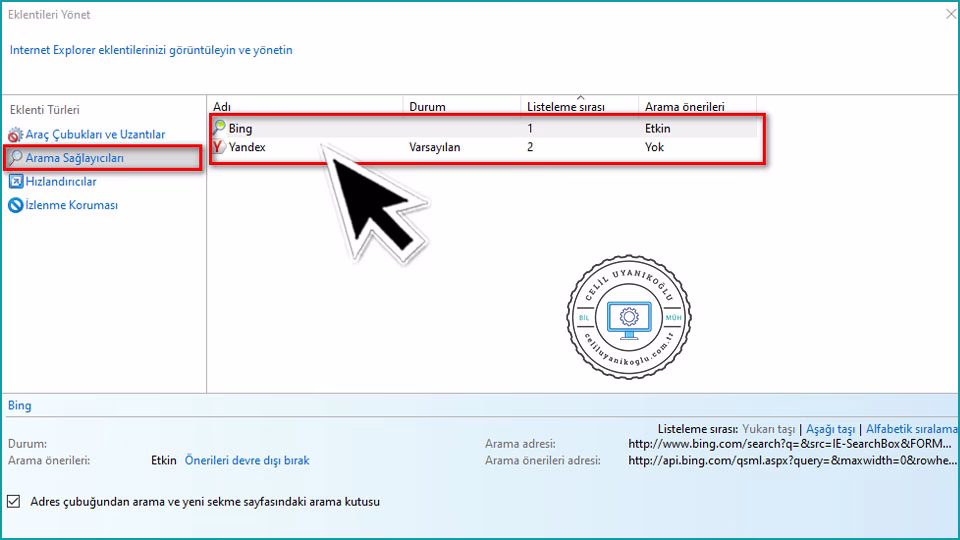Viewport: 960px width, 540px height.
Task: Click the Bing search provider icon
Action: pyautogui.click(x=219, y=128)
